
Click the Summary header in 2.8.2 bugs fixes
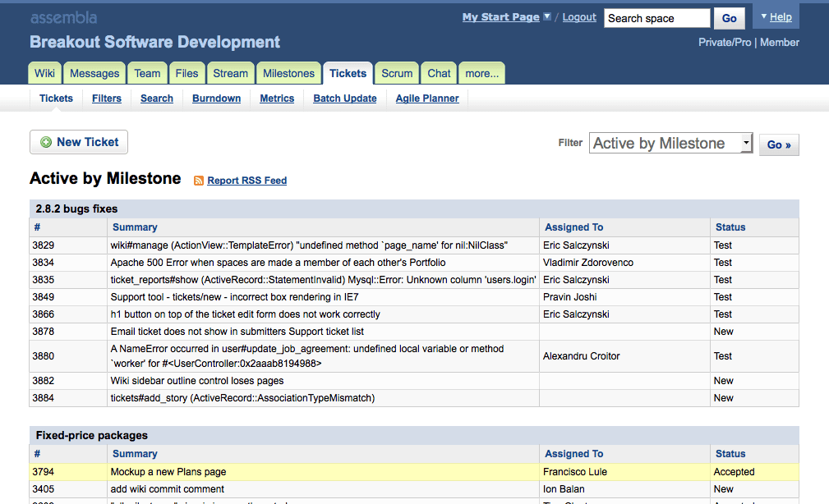click(135, 227)
